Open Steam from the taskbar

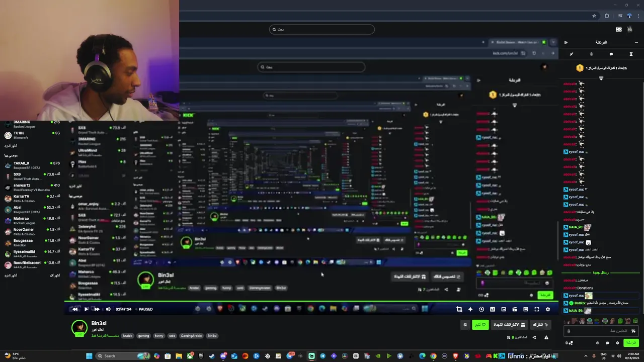pyautogui.click(x=212, y=356)
